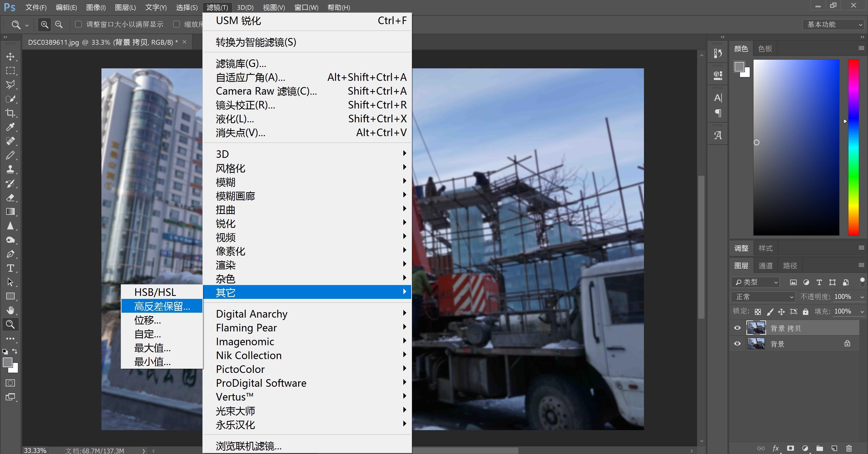Viewport: 868px width, 454px height.
Task: Select the Crop tool
Action: (x=10, y=113)
